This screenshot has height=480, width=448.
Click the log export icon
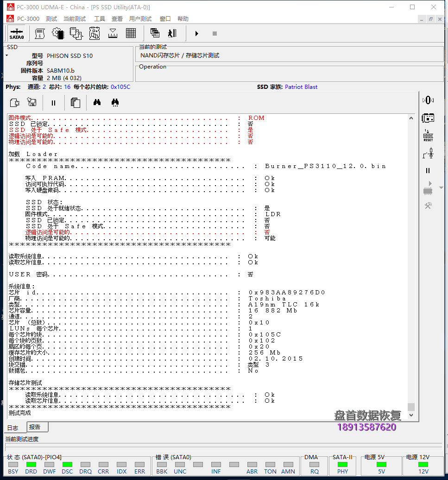tap(14, 103)
